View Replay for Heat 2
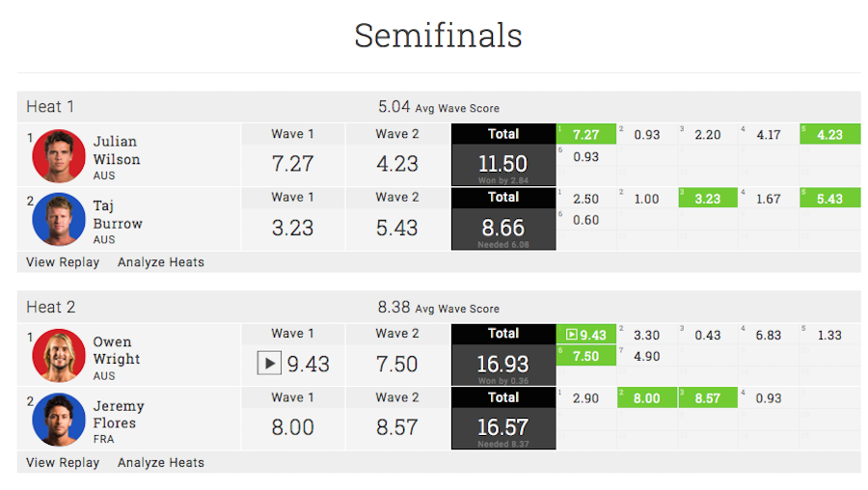This screenshot has height=490, width=868. click(63, 463)
